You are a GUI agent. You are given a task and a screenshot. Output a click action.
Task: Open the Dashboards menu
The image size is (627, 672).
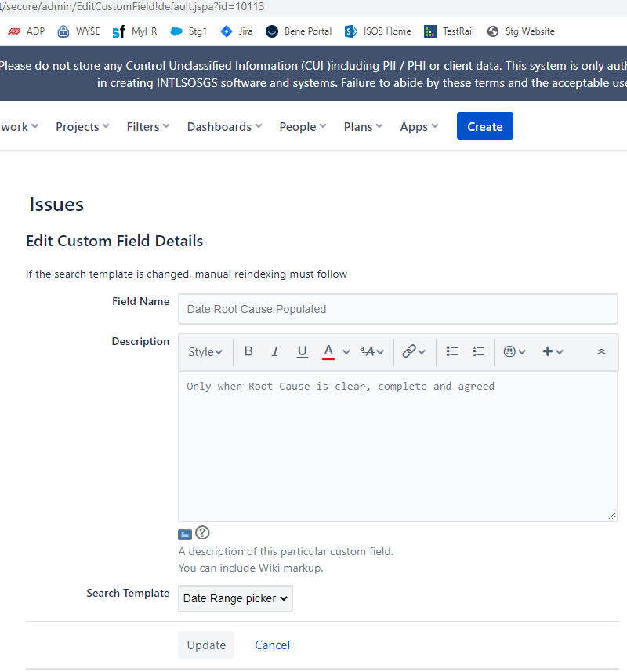[224, 126]
